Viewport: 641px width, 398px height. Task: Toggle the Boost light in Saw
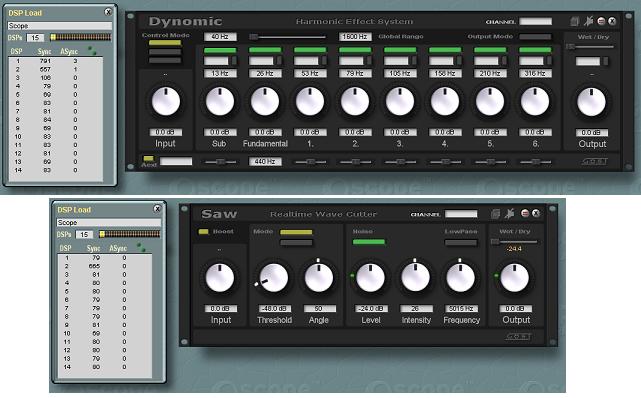tap(203, 232)
